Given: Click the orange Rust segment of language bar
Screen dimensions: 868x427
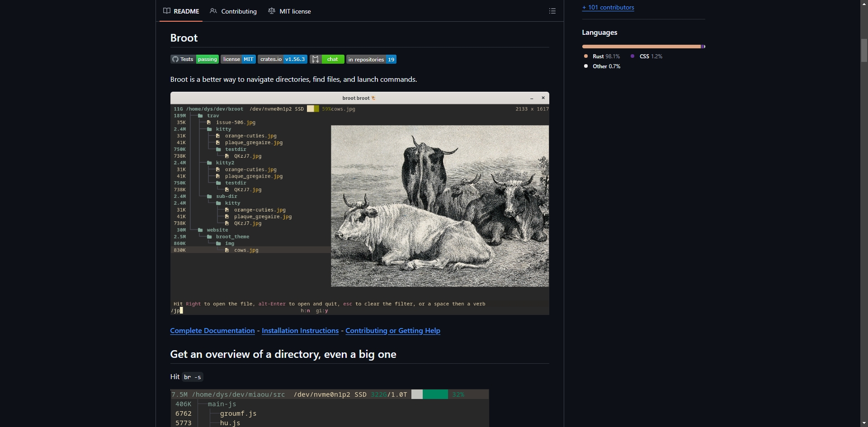Looking at the screenshot, I should 642,47.
